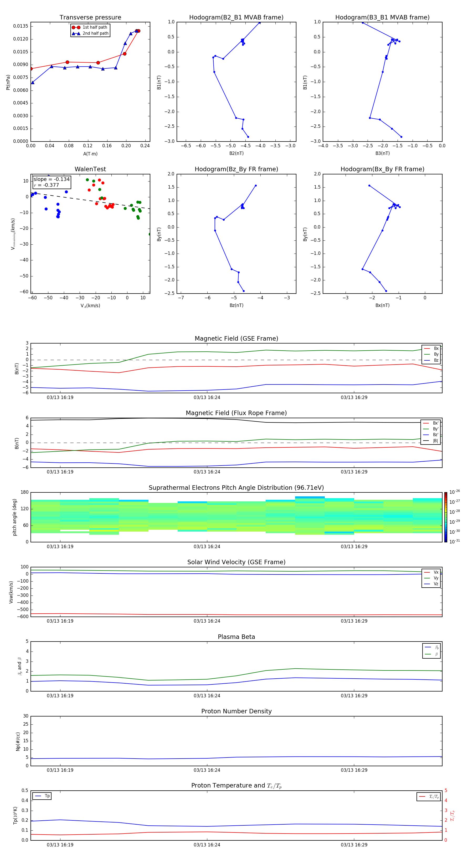Image resolution: width=473 pixels, height=868 pixels.
Task: Click the Tp legend in proton temperature plot
Action: click(42, 796)
